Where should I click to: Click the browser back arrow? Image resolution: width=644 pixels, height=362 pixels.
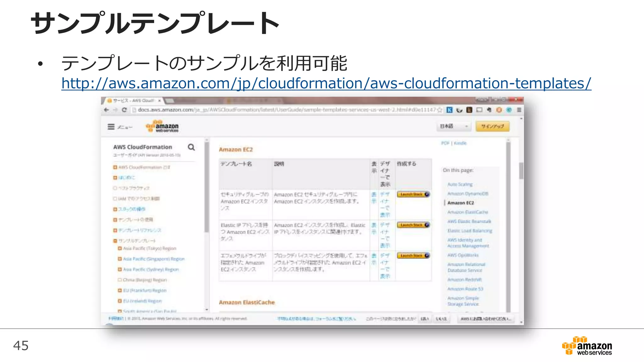(x=106, y=110)
